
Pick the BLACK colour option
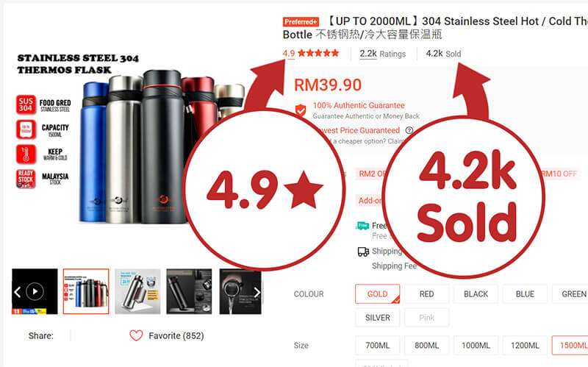click(476, 294)
